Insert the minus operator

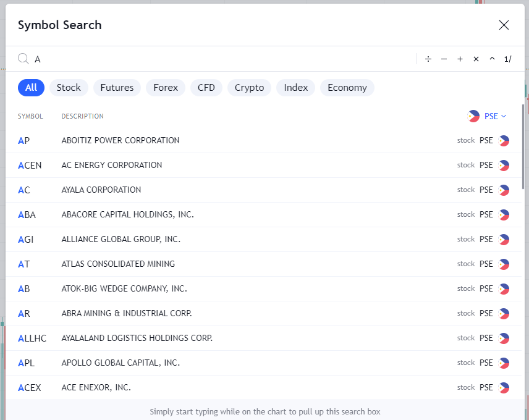[x=444, y=59]
